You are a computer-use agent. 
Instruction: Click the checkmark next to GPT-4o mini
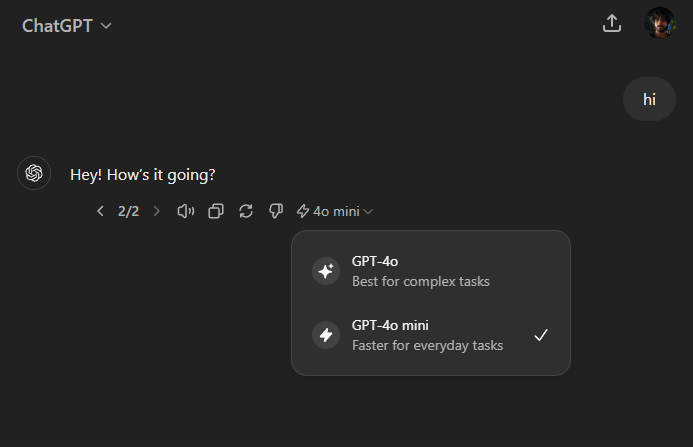(x=541, y=335)
